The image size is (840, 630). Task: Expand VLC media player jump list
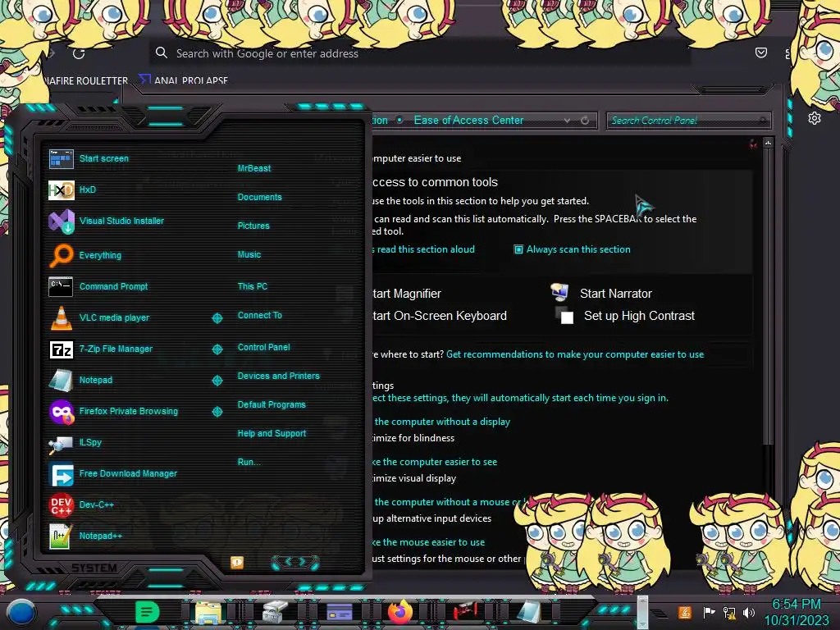[x=217, y=318]
